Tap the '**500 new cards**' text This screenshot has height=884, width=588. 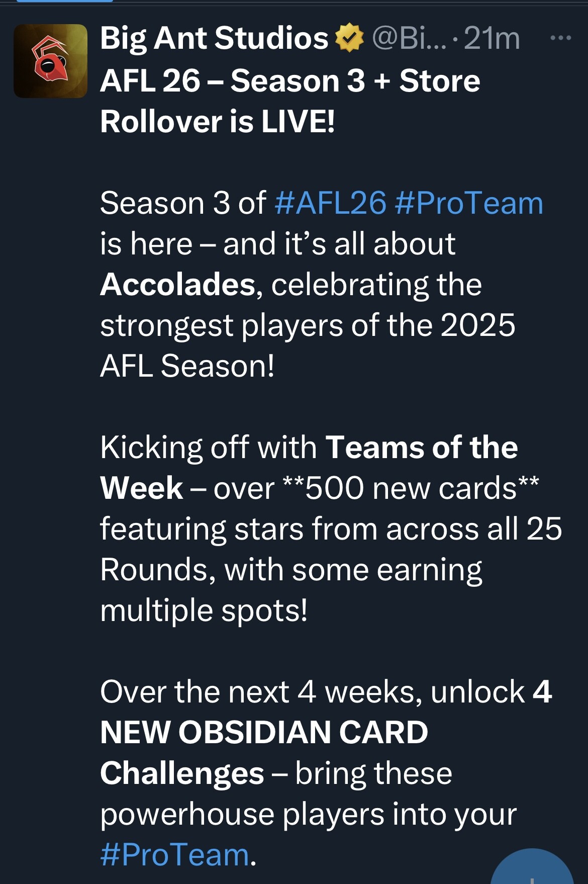tap(411, 488)
